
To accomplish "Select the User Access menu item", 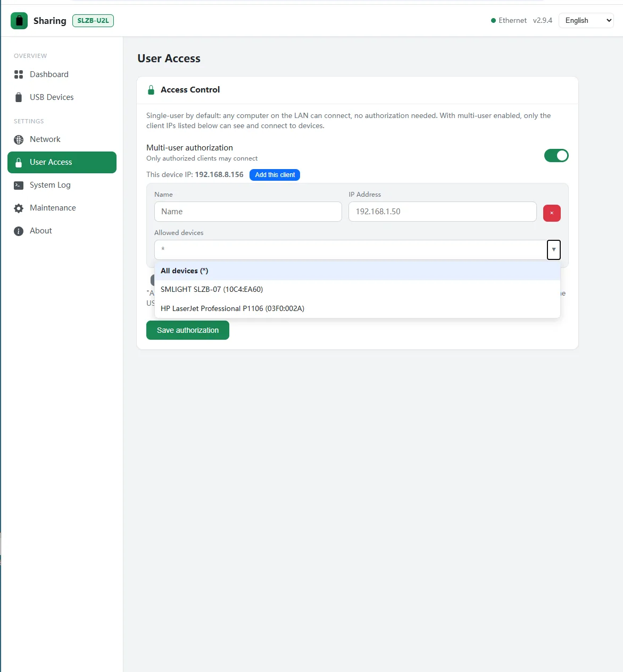I will (62, 162).
